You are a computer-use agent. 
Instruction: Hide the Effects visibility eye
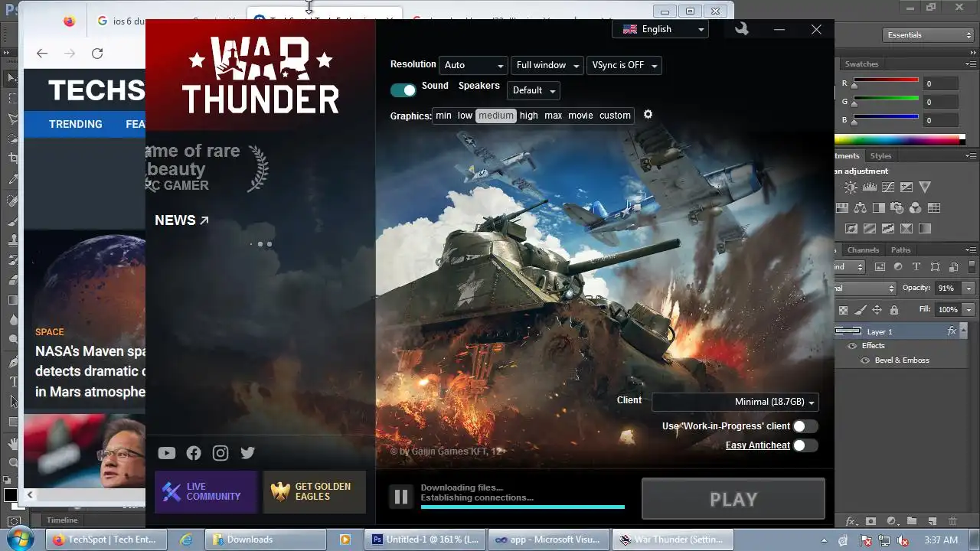pyautogui.click(x=852, y=346)
